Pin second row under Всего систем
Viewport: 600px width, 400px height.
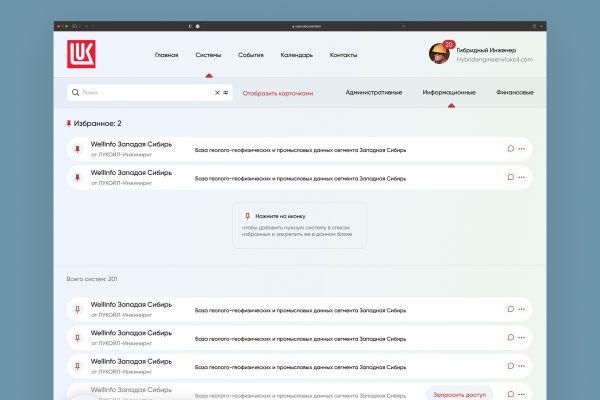click(x=78, y=338)
